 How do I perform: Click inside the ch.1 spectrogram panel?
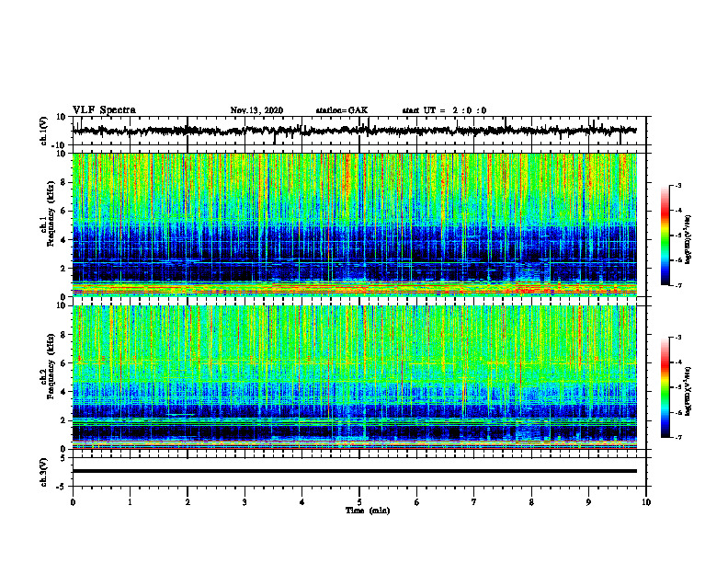355,224
